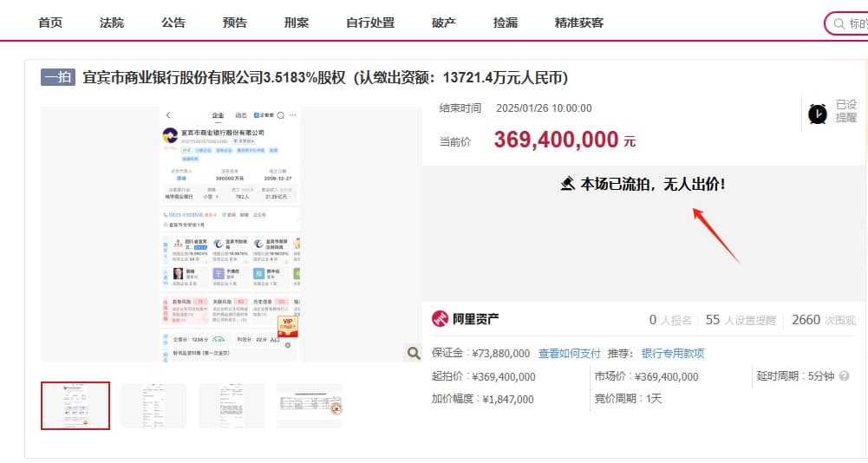Switch to the 破产 section
The height and width of the screenshot is (463, 868).
pyautogui.click(x=444, y=23)
